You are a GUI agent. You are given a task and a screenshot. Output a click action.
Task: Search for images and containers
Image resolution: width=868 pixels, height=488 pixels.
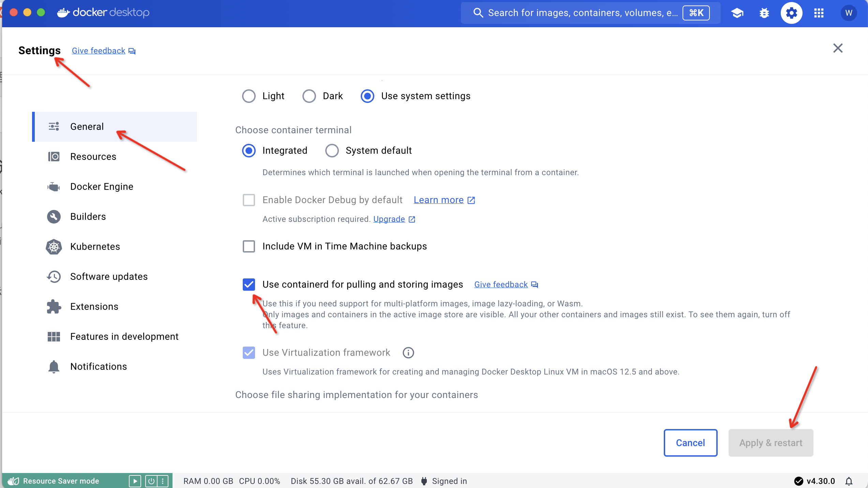coord(587,12)
